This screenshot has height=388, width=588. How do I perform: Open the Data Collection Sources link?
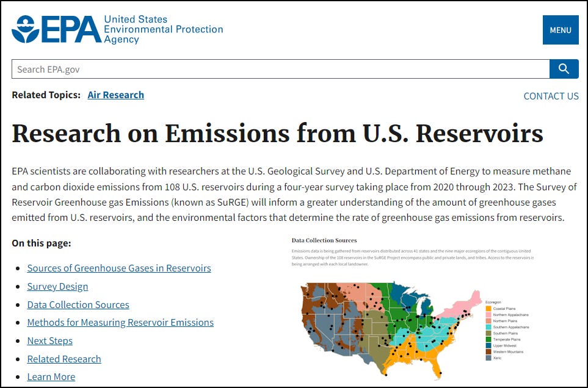click(x=78, y=304)
